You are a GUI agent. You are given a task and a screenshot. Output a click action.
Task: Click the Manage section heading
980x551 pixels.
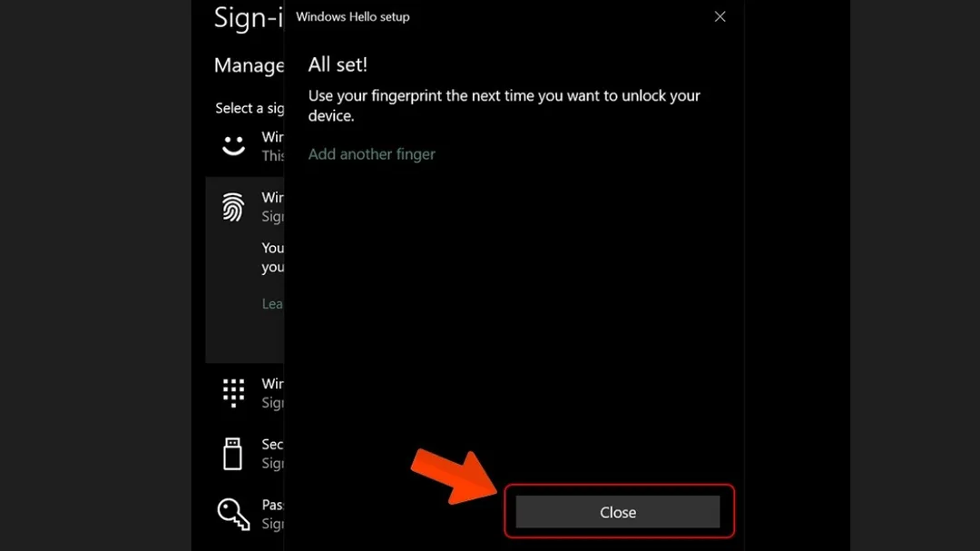[249, 65]
